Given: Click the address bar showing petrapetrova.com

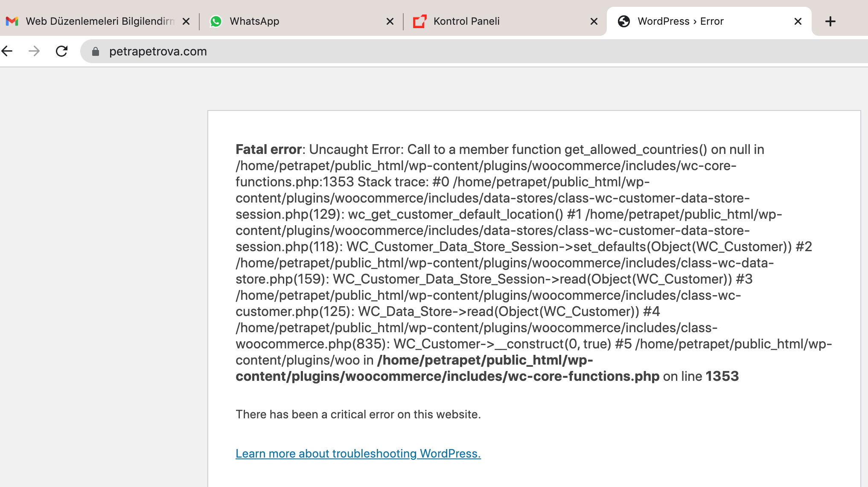Looking at the screenshot, I should 474,51.
